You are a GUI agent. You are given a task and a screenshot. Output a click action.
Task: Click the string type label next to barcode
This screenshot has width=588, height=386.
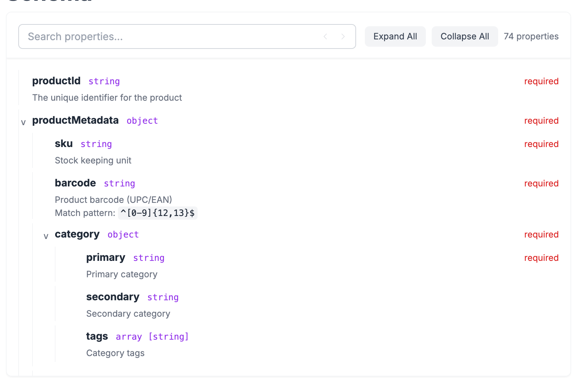(119, 183)
